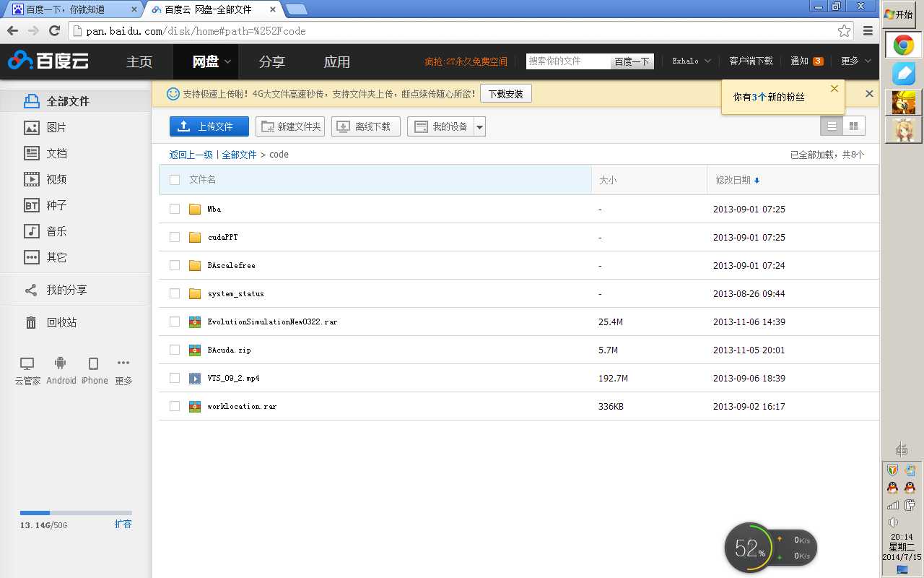This screenshot has height=578, width=924.
Task: Go back with Chrome back arrow
Action: tap(12, 30)
